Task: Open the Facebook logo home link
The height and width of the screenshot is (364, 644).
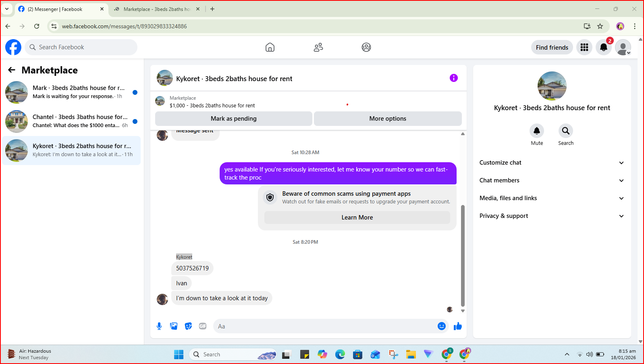Action: [13, 47]
